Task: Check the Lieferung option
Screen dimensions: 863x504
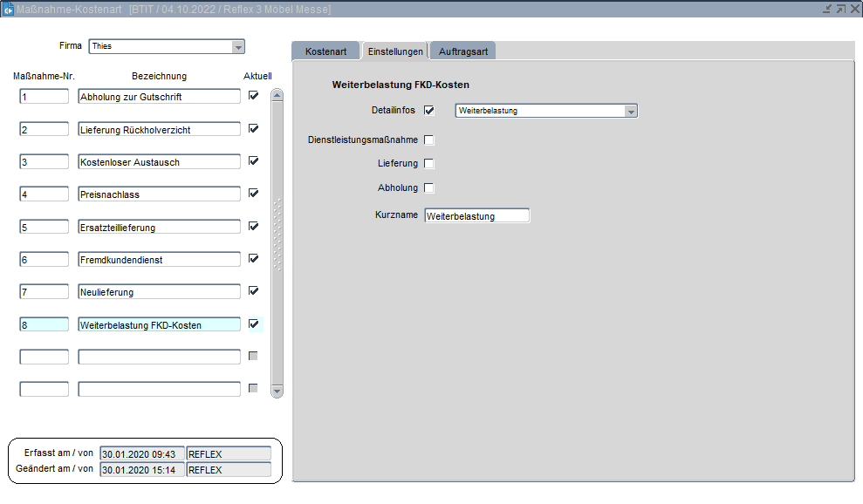Action: click(x=429, y=164)
